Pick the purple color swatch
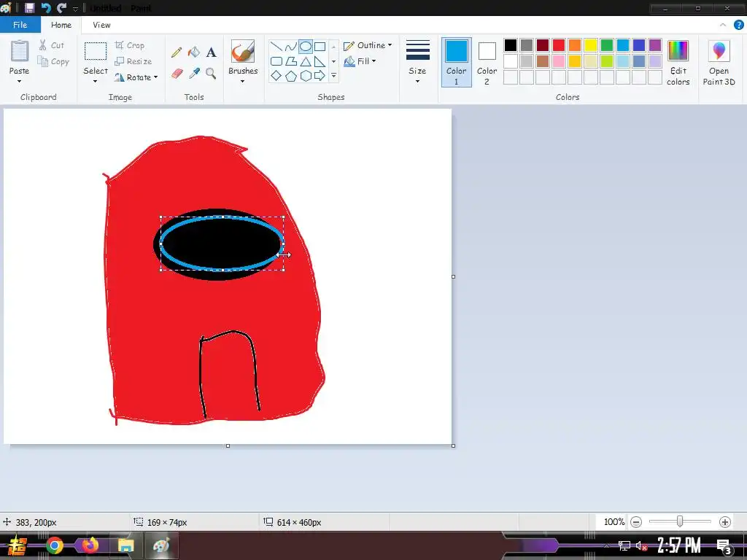Screen dimensions: 747x560 (654, 45)
